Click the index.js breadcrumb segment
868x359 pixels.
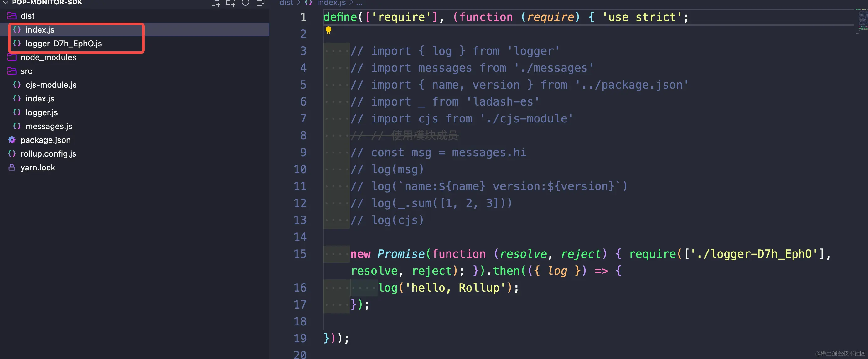[x=331, y=3]
